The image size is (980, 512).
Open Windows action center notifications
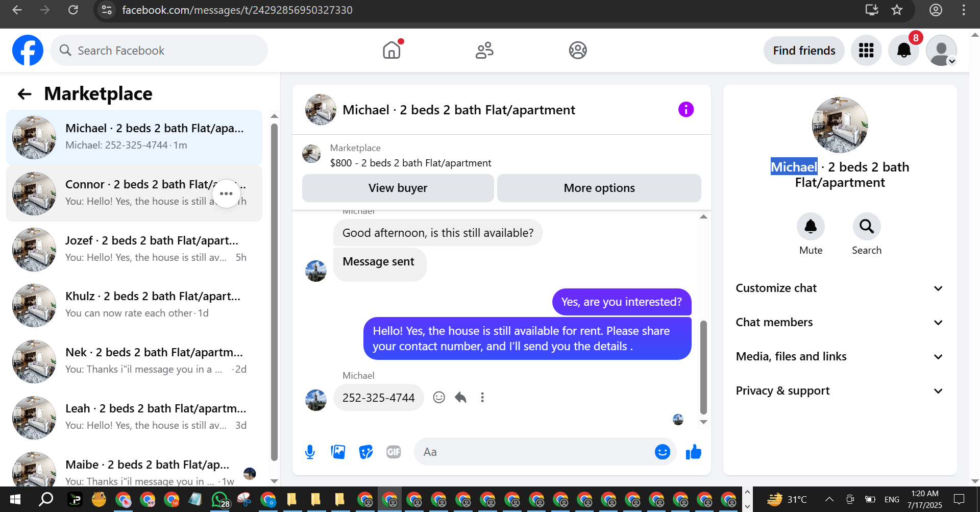(959, 499)
